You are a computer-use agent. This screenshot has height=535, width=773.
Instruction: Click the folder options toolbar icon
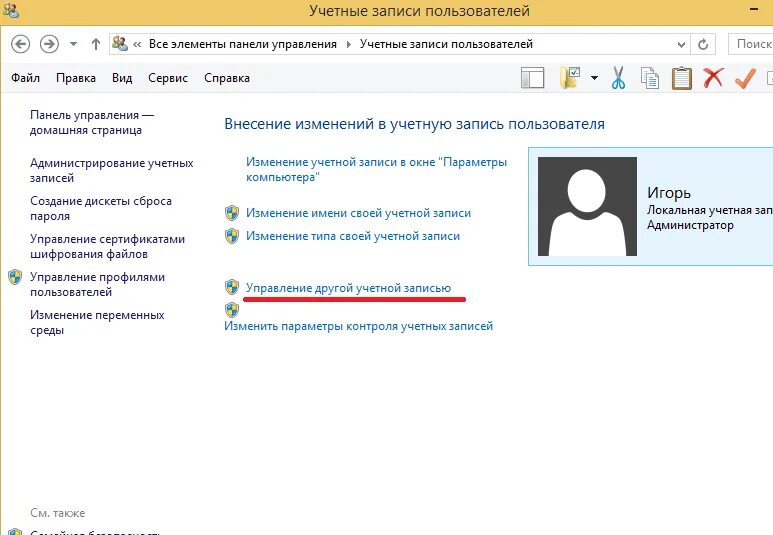pos(570,78)
